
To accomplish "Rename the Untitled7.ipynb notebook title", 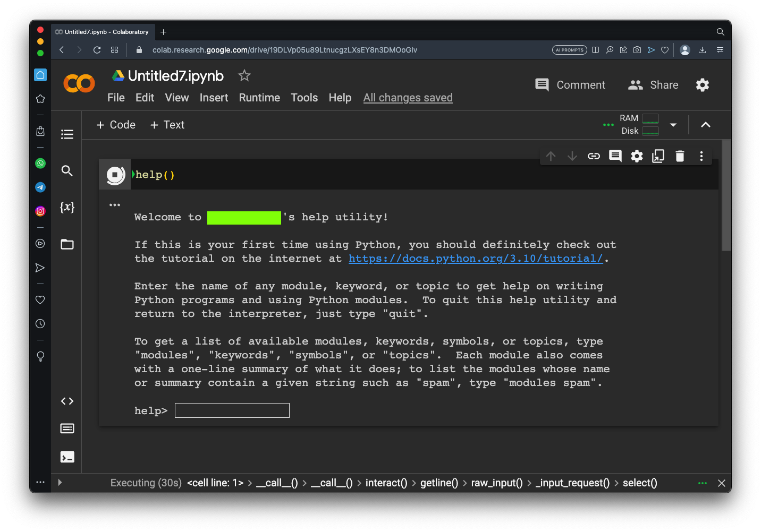I will point(176,76).
